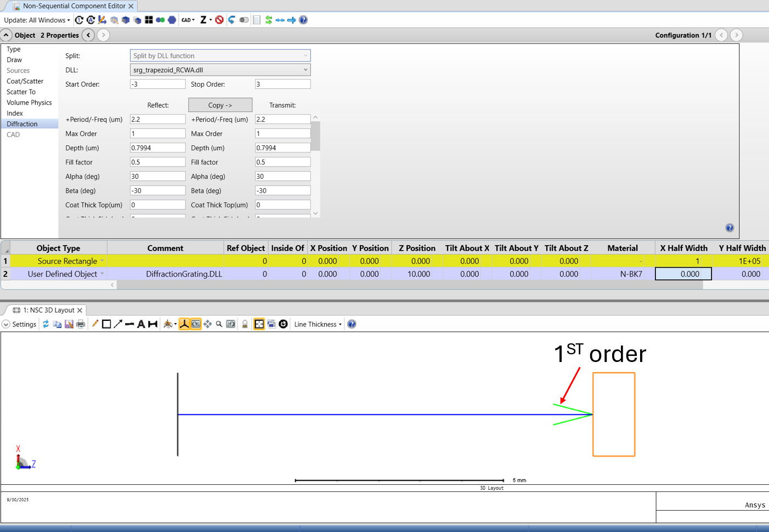Click the Copy icon in layout toolbar

tap(57, 324)
